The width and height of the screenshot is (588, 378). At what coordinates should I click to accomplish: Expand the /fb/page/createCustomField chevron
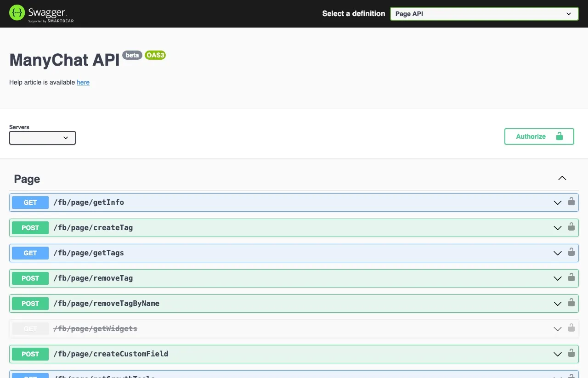pos(558,354)
